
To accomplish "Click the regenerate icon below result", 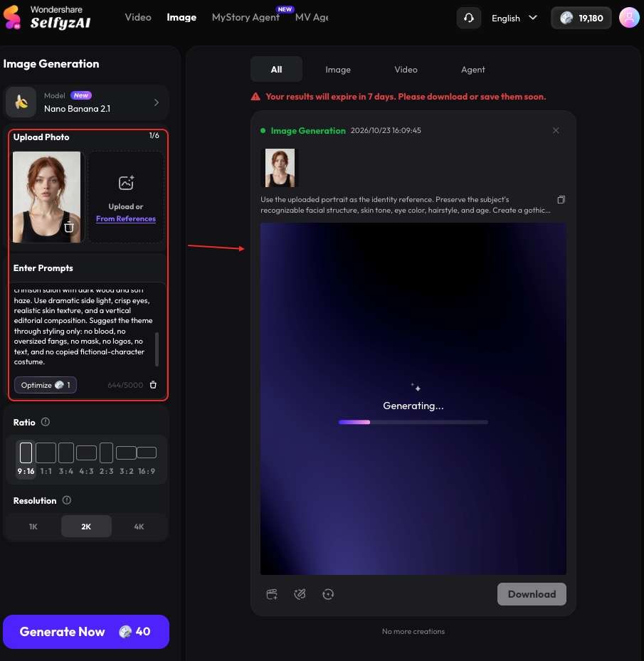I will click(x=328, y=594).
